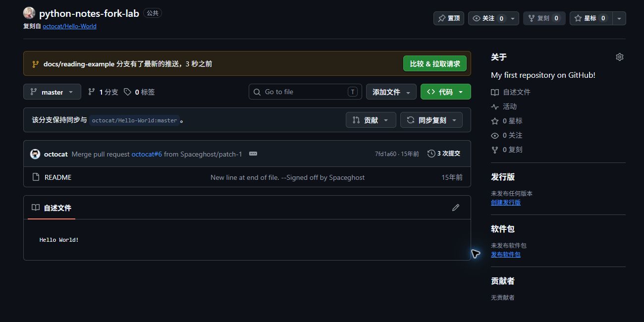Select the 自述文件 readme tab
644x322 pixels.
coord(52,208)
